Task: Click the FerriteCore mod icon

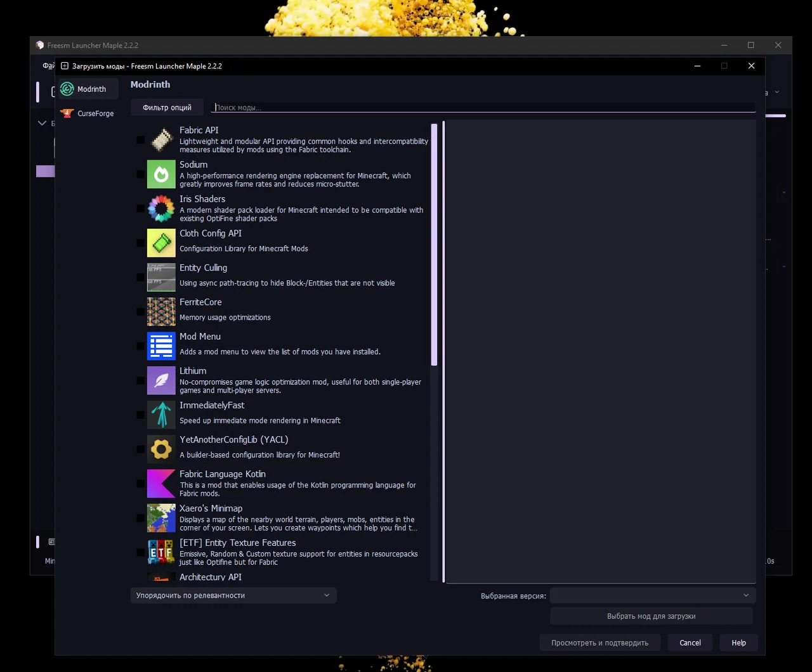Action: [x=161, y=311]
